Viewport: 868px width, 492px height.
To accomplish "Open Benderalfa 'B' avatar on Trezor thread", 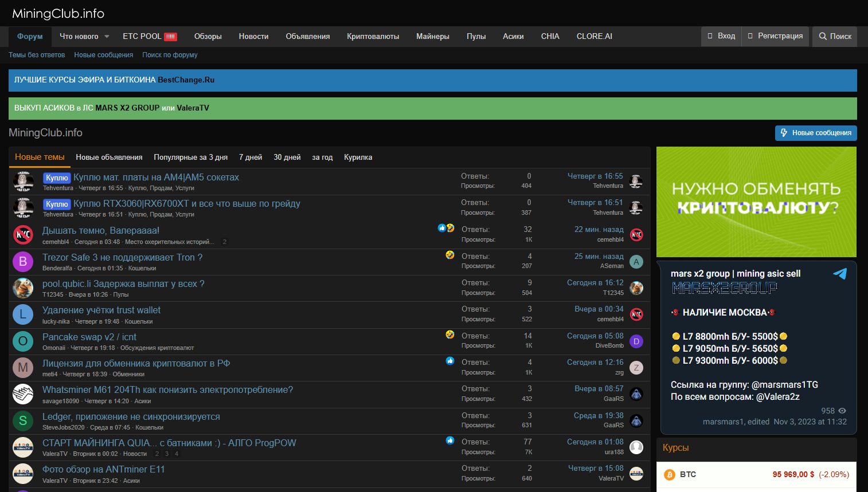I will 23,262.
